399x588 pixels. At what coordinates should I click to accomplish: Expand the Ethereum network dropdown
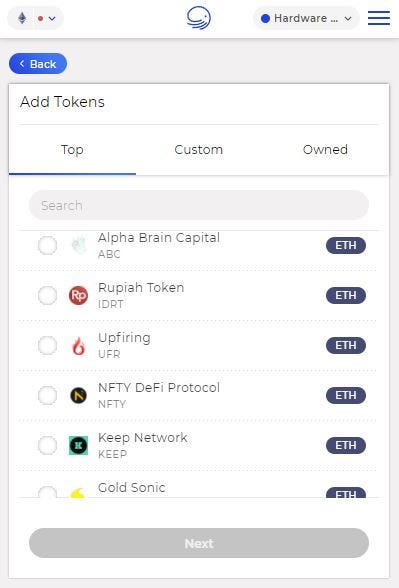pos(36,18)
